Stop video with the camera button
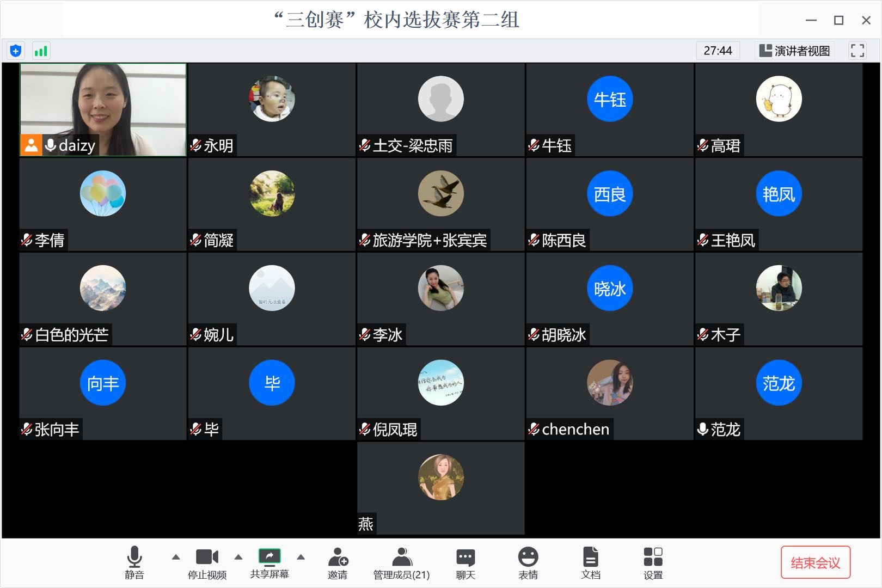This screenshot has width=882, height=588. [207, 563]
